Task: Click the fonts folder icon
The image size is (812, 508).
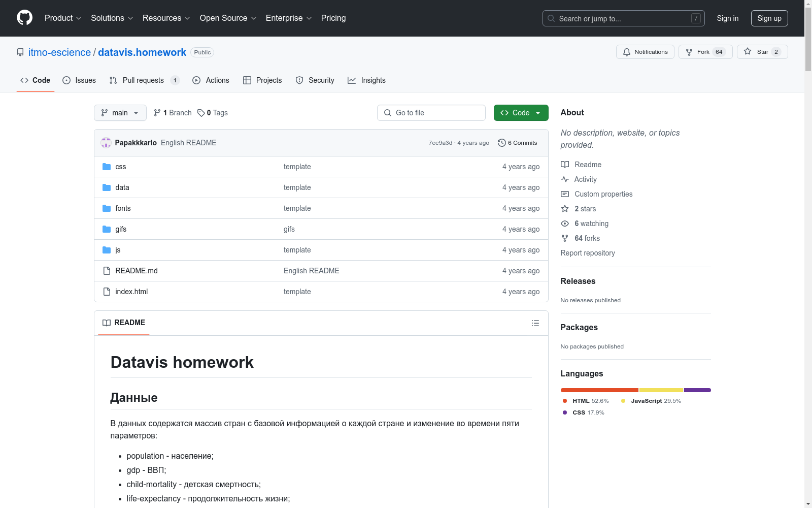Action: pyautogui.click(x=107, y=208)
